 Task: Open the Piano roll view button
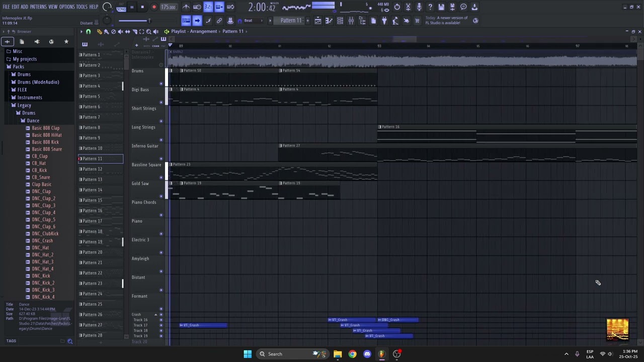point(329,21)
